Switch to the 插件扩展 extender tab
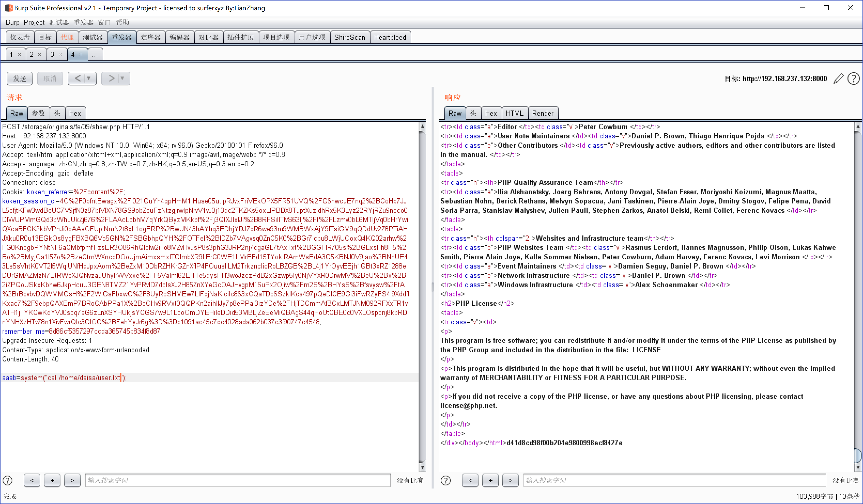 [241, 37]
